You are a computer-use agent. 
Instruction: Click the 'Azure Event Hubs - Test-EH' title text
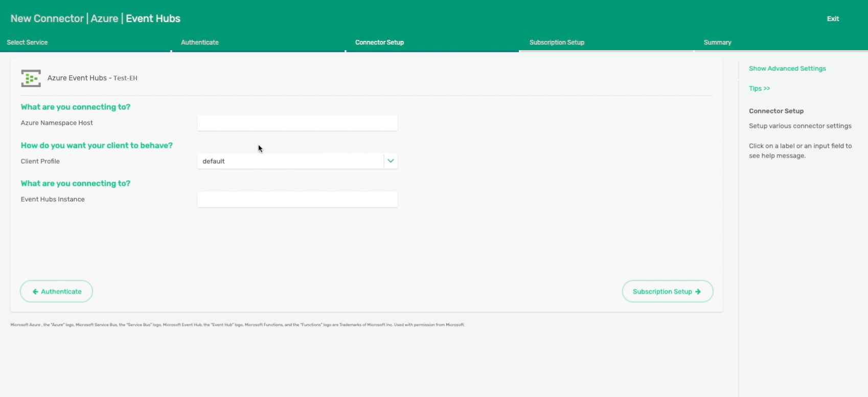[92, 78]
